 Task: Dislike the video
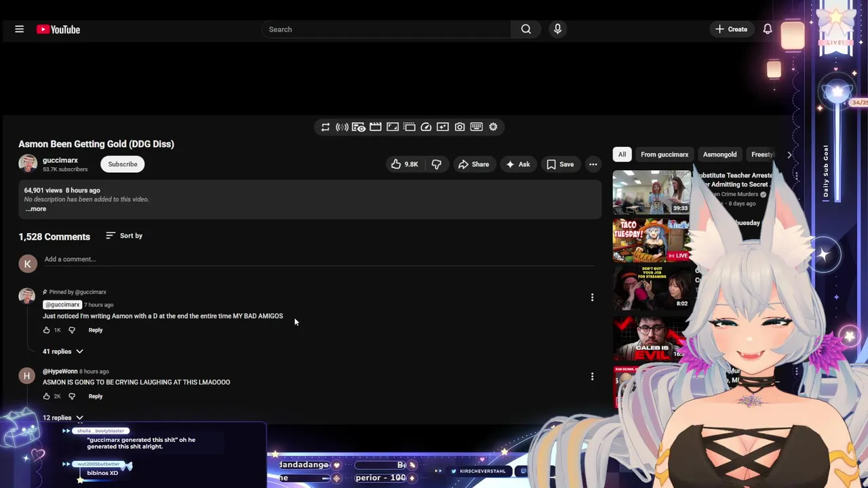(x=437, y=164)
